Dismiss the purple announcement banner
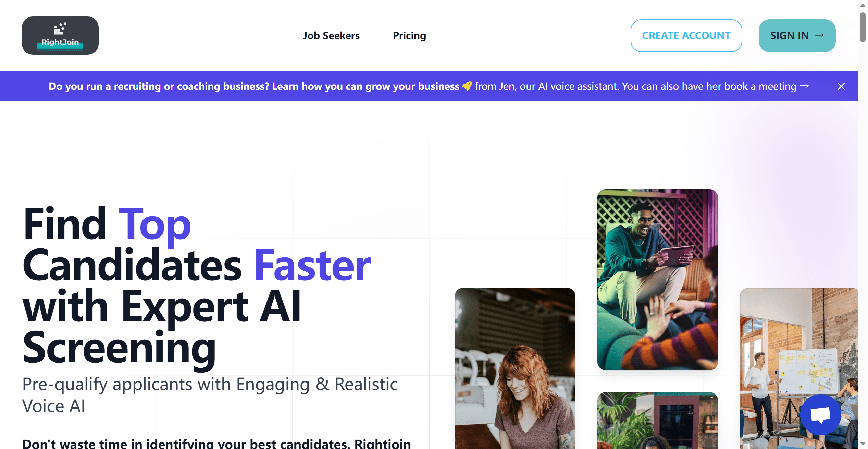The width and height of the screenshot is (868, 449). (841, 86)
